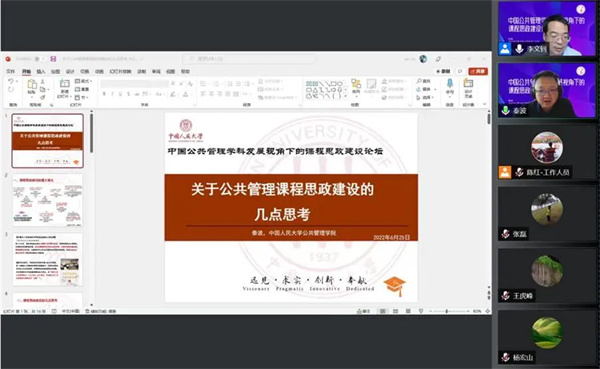Open the File menu tab
Screen dimensions: 600x369
[x=10, y=72]
